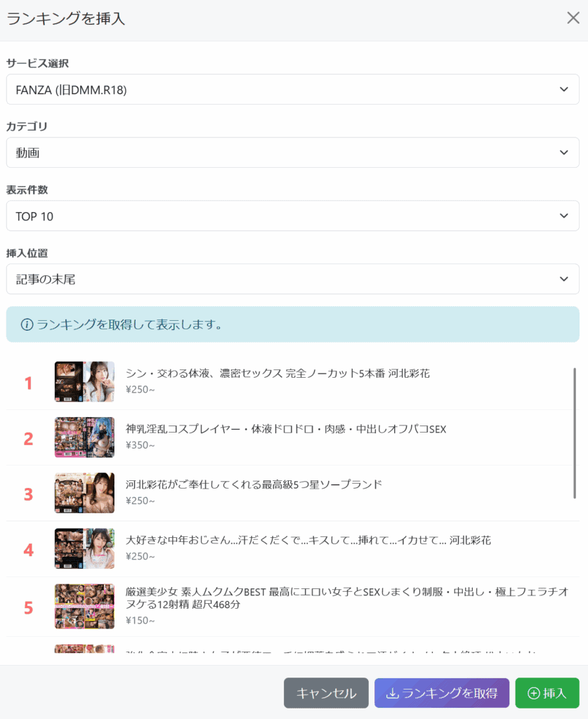Viewport: 588px width, 719px height.
Task: Select the rank 2 item thumbnail
Action: (x=84, y=437)
